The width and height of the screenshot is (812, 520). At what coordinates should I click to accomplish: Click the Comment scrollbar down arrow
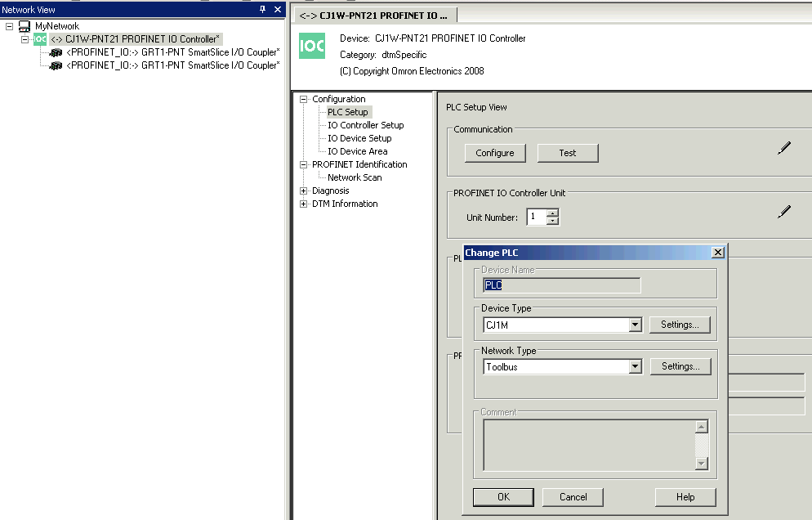(x=702, y=464)
